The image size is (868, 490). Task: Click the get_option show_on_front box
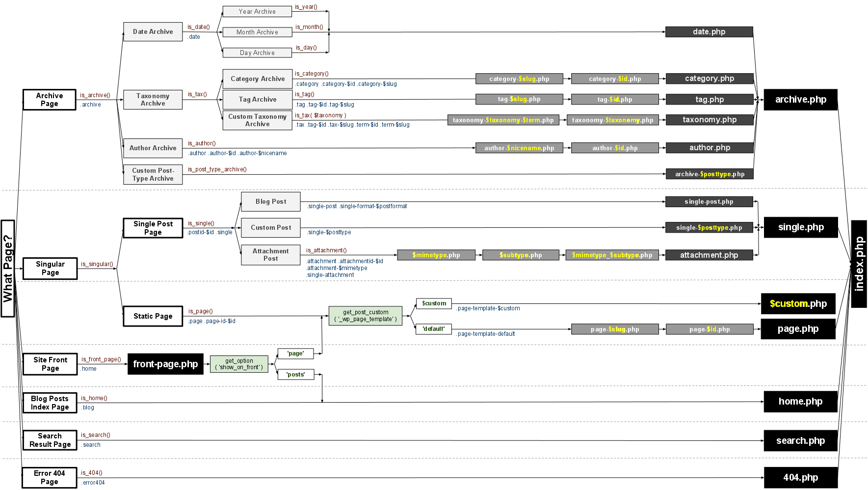coord(239,364)
